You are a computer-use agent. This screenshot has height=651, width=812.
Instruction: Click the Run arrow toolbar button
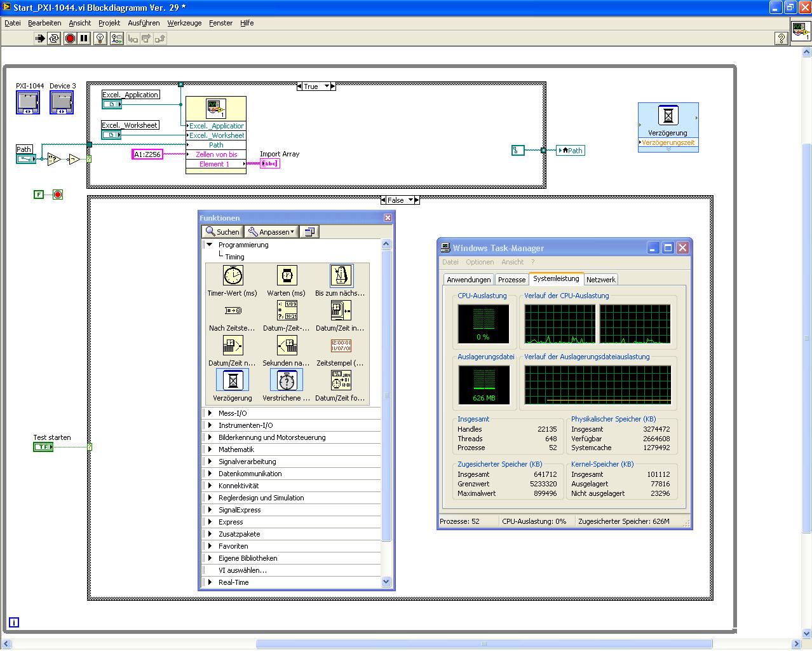(39, 39)
